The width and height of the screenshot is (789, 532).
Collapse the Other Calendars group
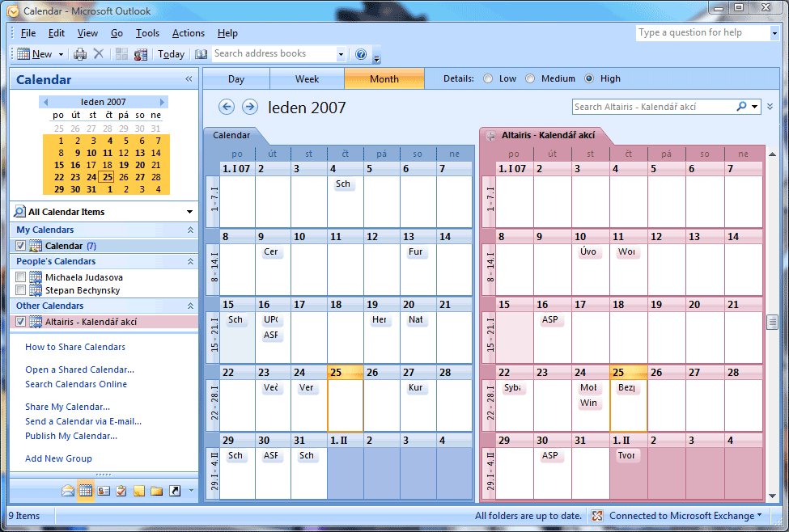(190, 306)
